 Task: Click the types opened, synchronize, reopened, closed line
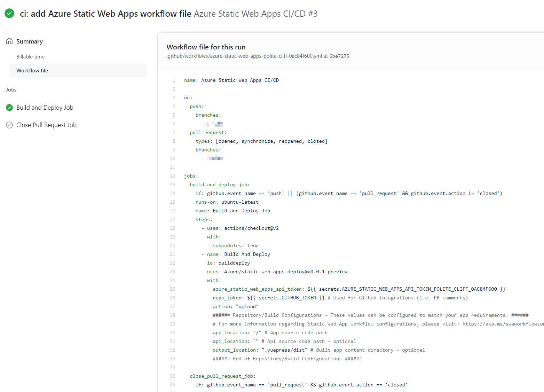point(261,141)
